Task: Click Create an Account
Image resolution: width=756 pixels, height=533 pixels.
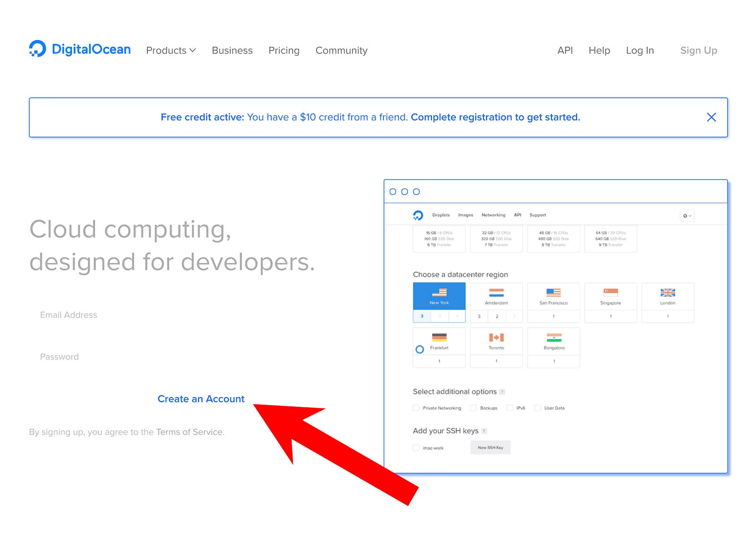Action: coord(201,399)
